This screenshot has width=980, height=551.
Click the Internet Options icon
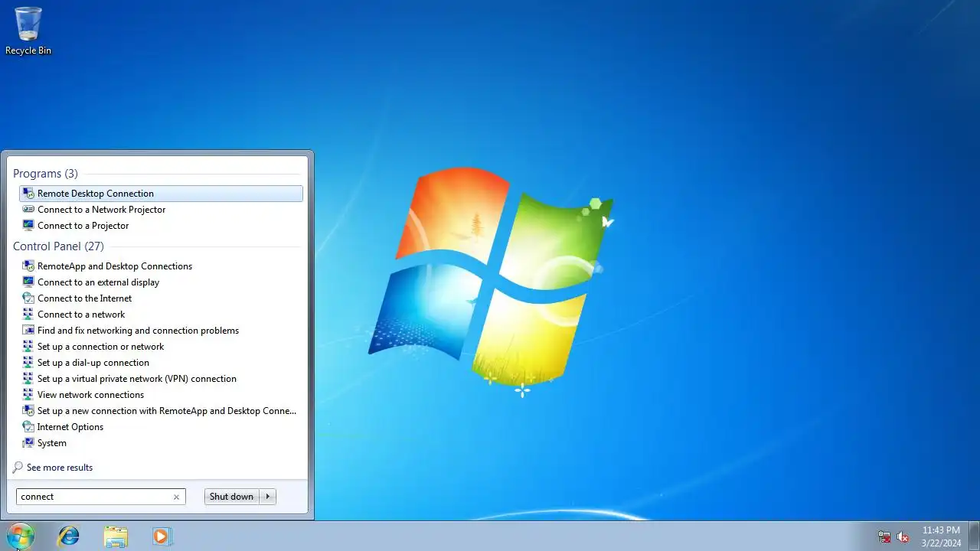(28, 427)
